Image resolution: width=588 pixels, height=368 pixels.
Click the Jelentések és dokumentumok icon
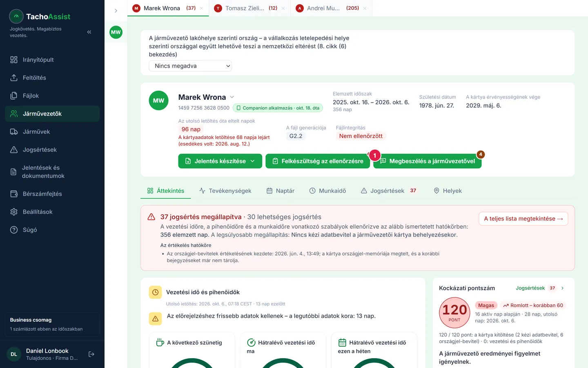click(x=13, y=172)
